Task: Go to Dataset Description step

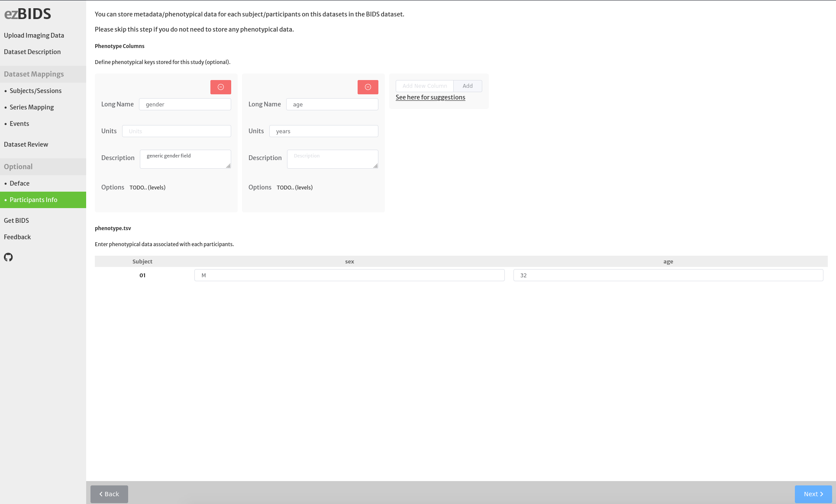Action: pyautogui.click(x=32, y=52)
